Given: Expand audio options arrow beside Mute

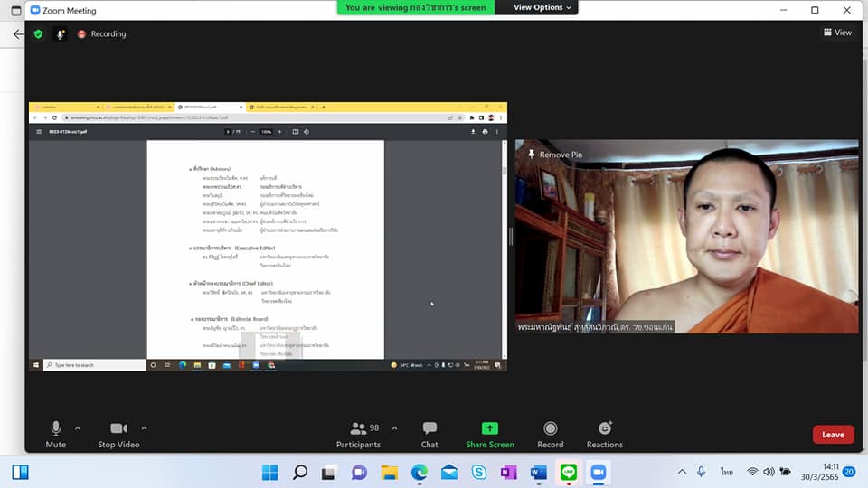Looking at the screenshot, I should [78, 428].
